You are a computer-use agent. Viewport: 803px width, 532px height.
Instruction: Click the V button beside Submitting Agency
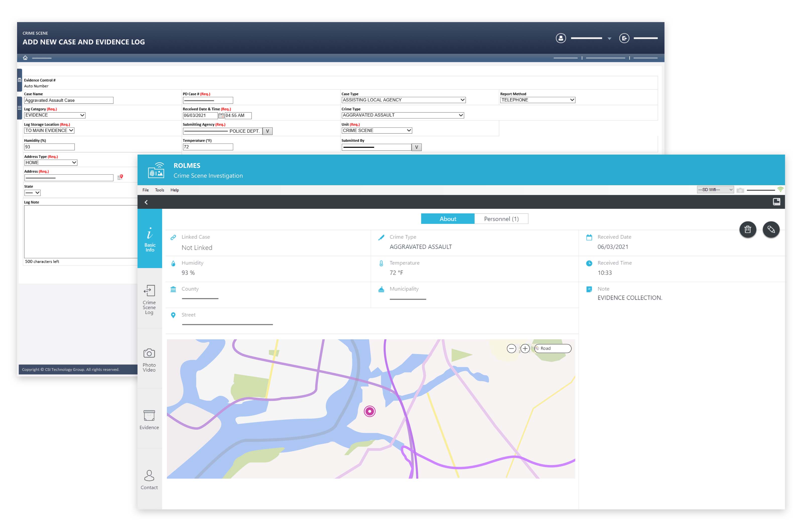267,131
